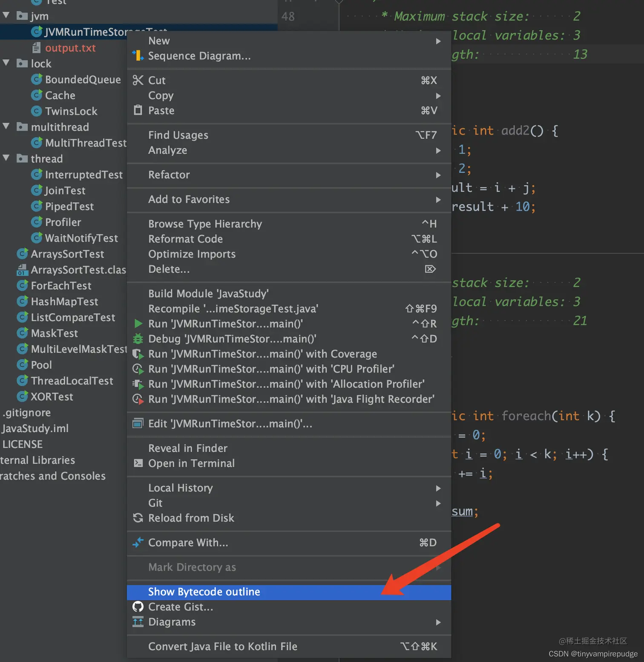The image size is (644, 662).
Task: Expand the Copy submenu
Action: coord(289,95)
